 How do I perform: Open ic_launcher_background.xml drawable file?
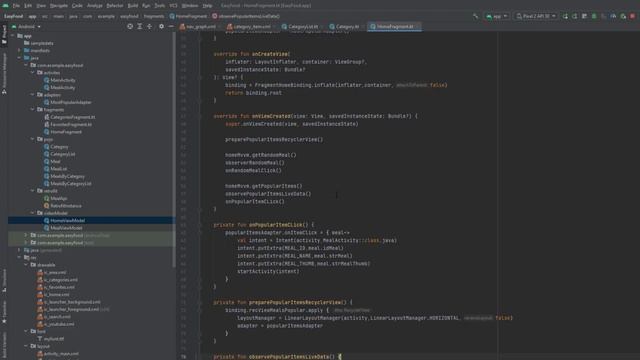pyautogui.click(x=69, y=302)
